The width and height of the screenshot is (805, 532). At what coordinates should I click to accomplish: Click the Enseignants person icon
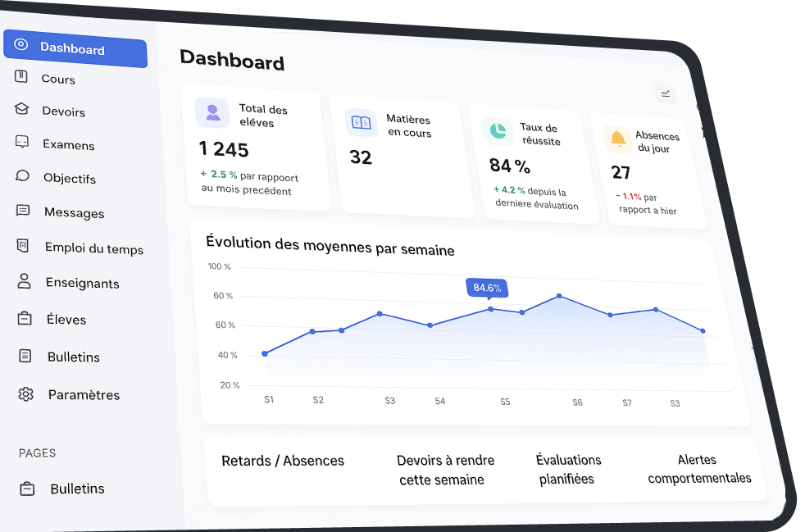(x=24, y=281)
